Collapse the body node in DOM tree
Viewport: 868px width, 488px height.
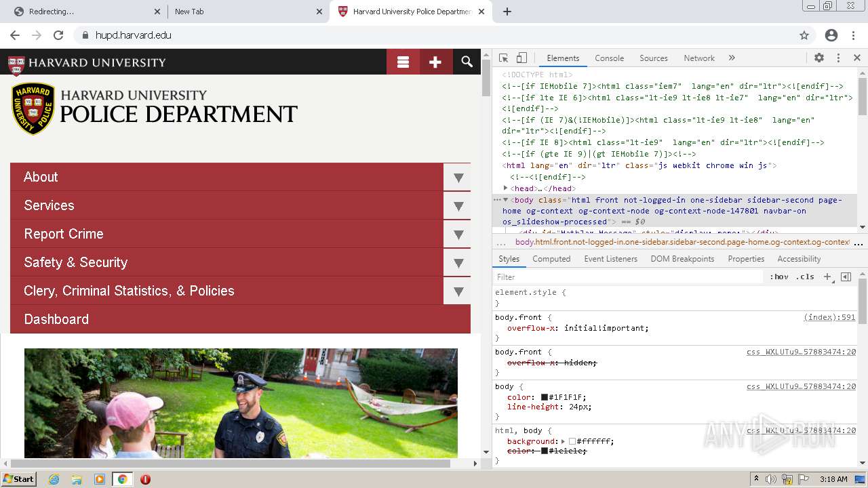[506, 200]
